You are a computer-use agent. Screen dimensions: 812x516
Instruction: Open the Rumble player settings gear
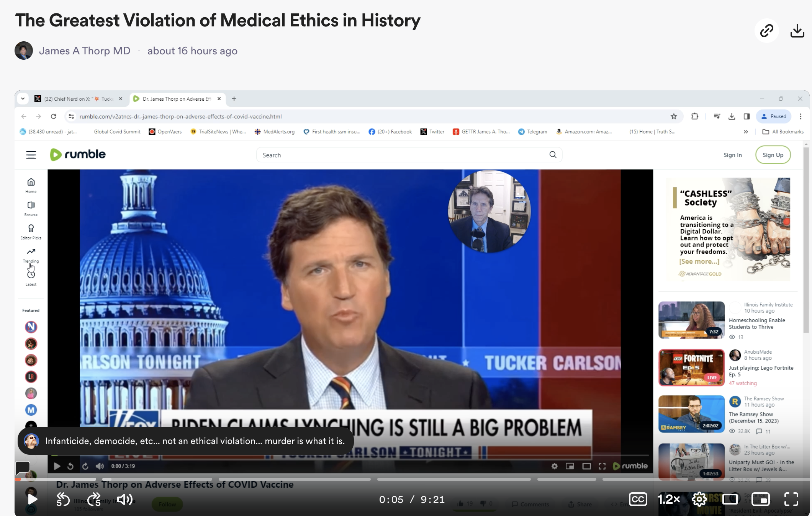pyautogui.click(x=554, y=466)
